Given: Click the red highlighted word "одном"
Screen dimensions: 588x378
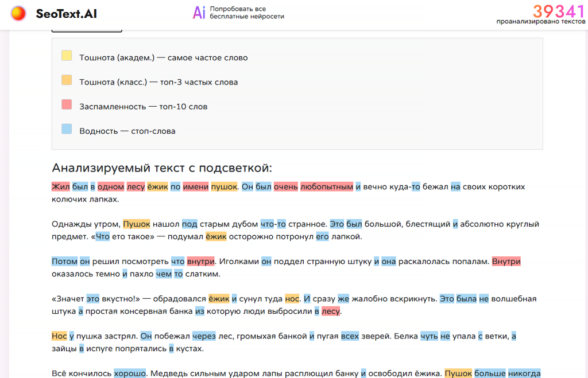Looking at the screenshot, I should pos(110,186).
